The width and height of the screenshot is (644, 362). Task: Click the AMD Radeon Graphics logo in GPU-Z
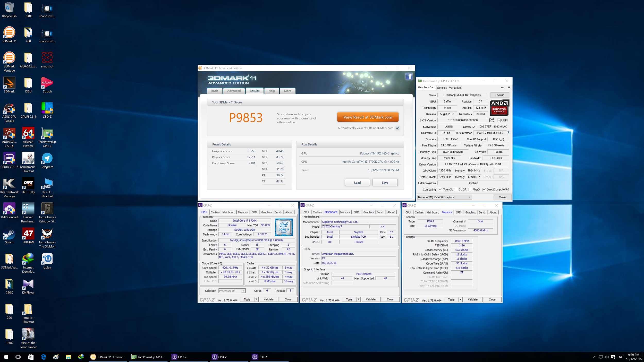[499, 107]
